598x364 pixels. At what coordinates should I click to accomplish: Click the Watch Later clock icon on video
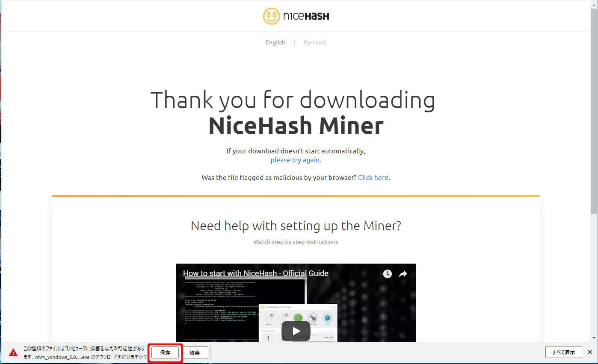(x=387, y=274)
